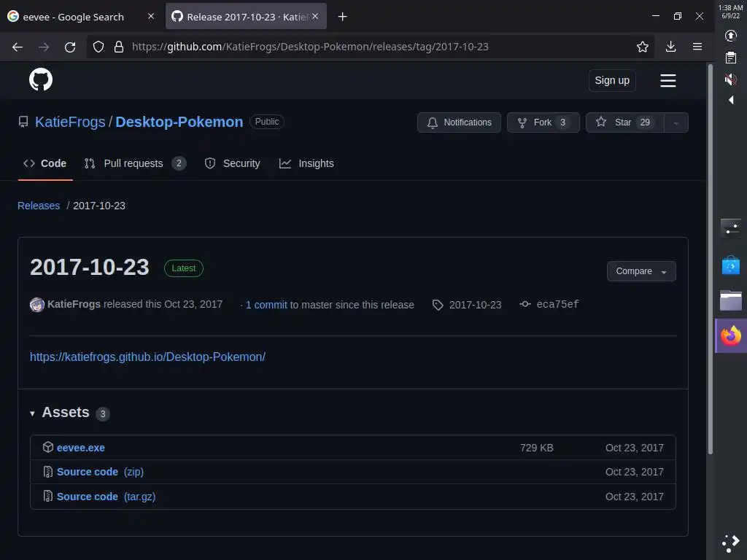Screen dimensions: 747x560
Task: Click the commit icon beside eca75ef
Action: tap(525, 304)
